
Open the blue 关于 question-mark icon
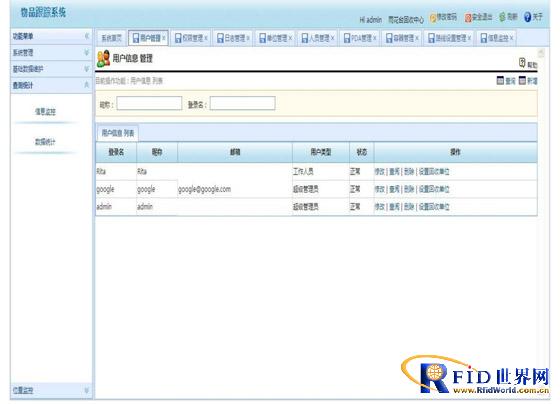(527, 17)
